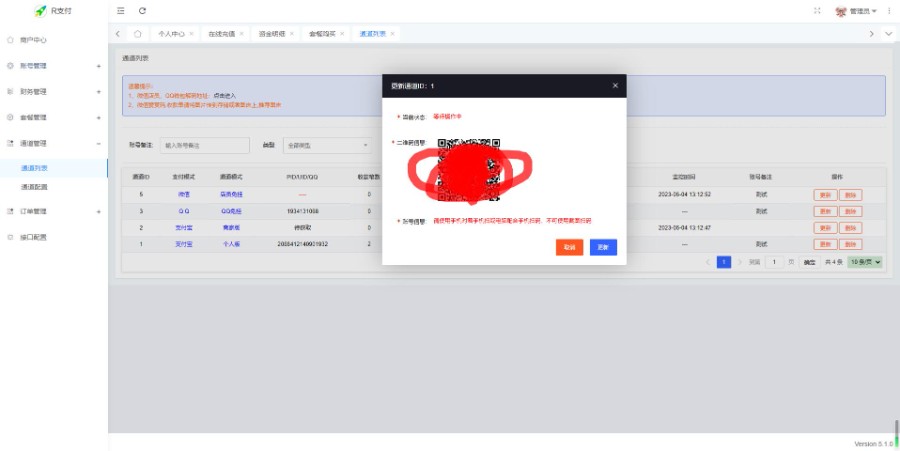Switch to the 在线充值 tab
Screen dimensions: 900x451
tap(222, 34)
